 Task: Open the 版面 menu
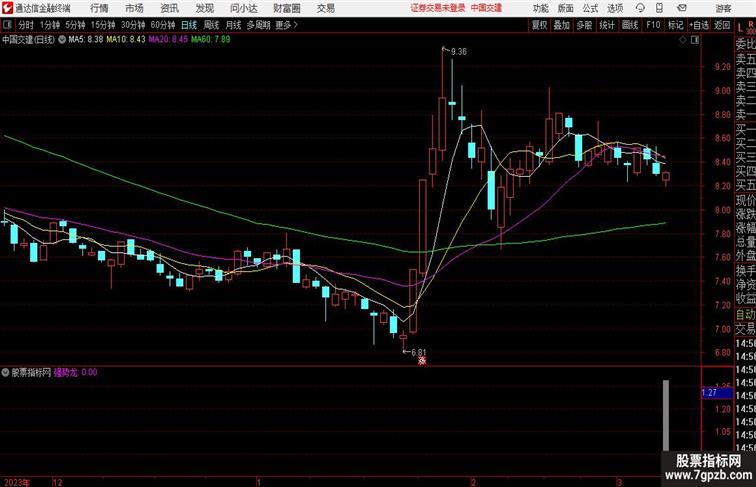(x=566, y=8)
